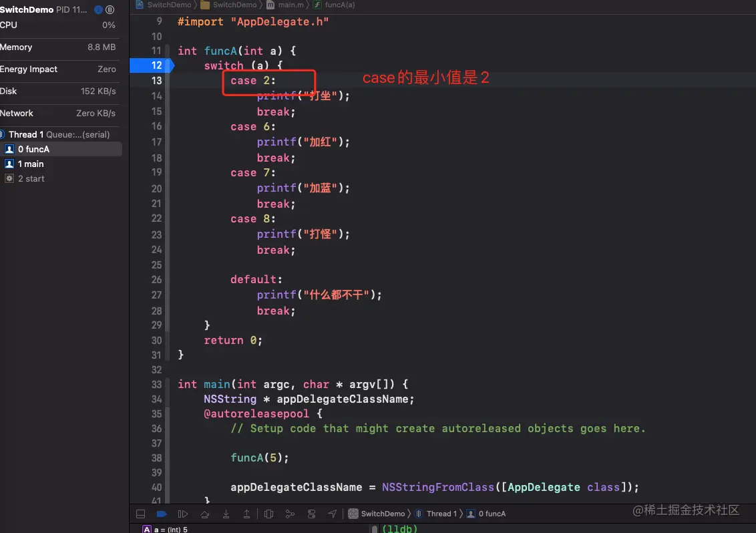
Task: Select the 1 main stack frame
Action: (x=61, y=164)
